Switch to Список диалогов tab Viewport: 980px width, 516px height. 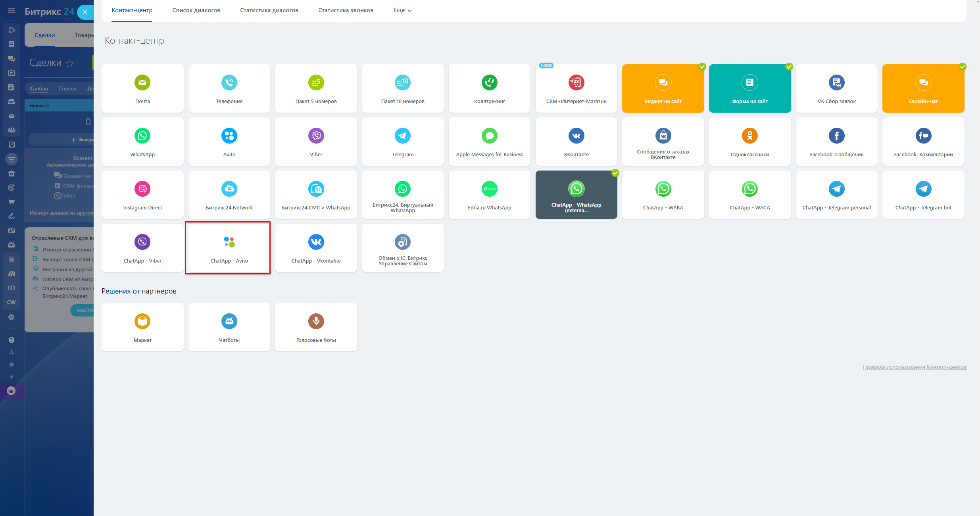(x=196, y=10)
